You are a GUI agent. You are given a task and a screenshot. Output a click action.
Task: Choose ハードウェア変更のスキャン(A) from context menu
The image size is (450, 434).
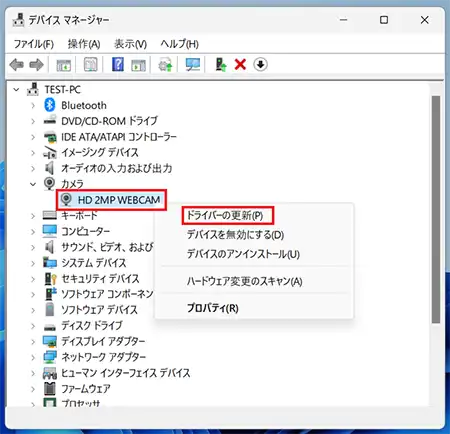pos(245,281)
